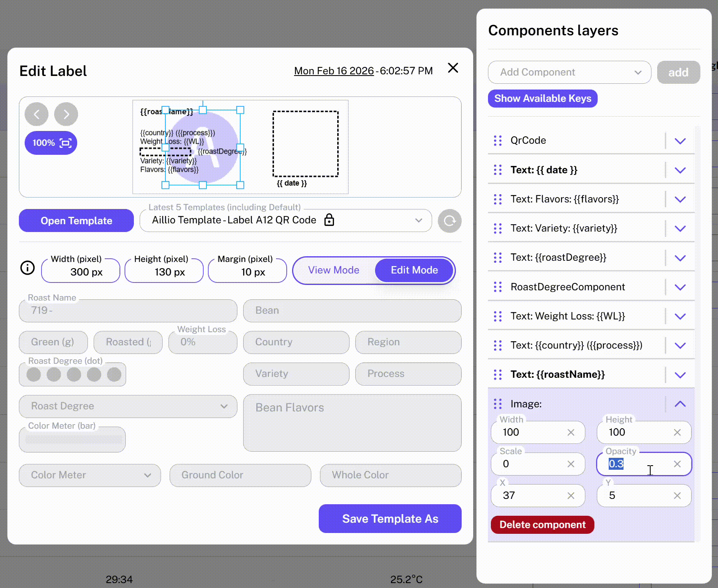This screenshot has width=718, height=588.
Task: Click the refresh templates circular icon
Action: (x=449, y=221)
